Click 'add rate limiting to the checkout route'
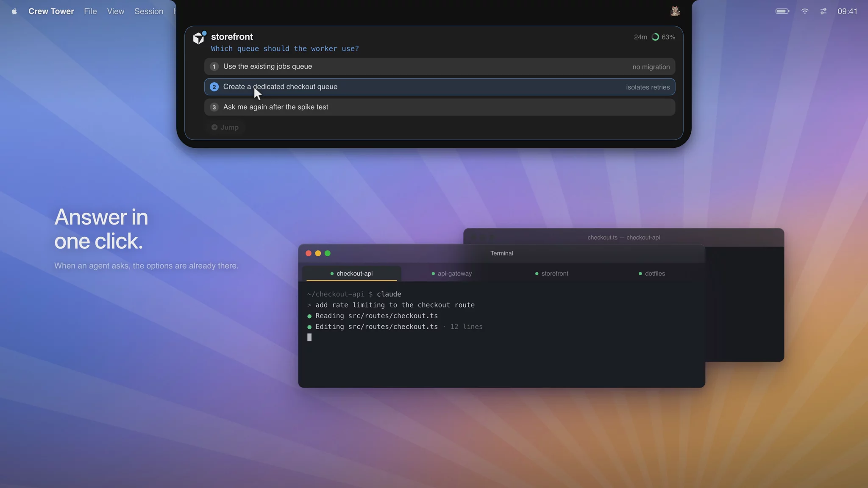The height and width of the screenshot is (488, 868). pos(395,305)
